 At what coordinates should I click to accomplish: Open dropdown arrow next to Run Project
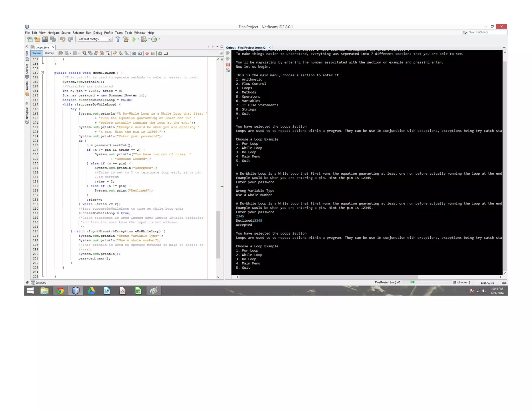(x=138, y=39)
